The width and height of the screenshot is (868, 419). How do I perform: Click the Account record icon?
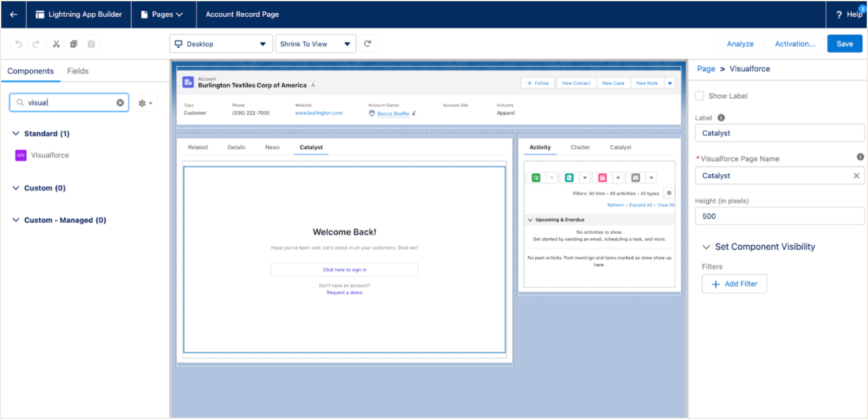coord(188,82)
